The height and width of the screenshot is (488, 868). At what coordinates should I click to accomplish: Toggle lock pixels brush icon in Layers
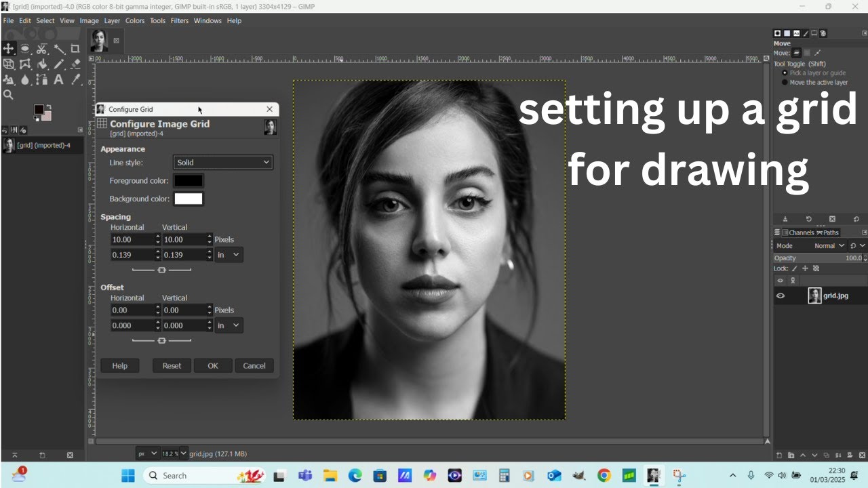click(x=794, y=268)
